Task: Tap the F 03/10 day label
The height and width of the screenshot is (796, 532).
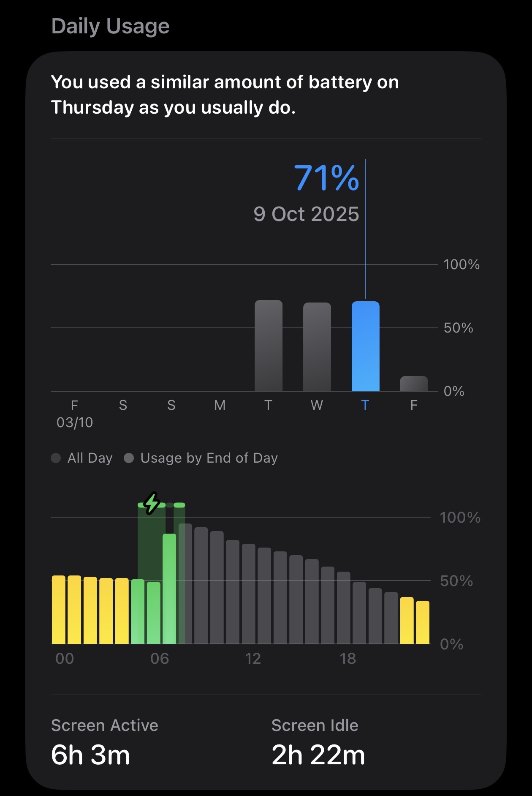Action: pos(75,414)
